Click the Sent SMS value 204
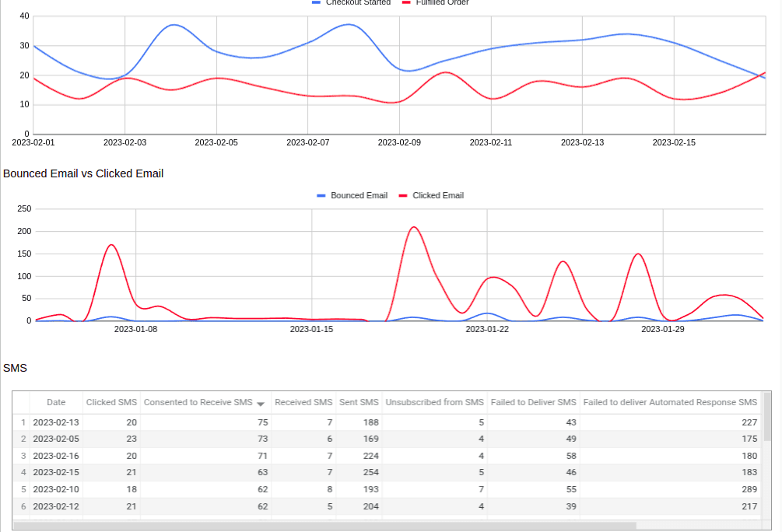Viewport: 782px width, 532px height. point(370,506)
